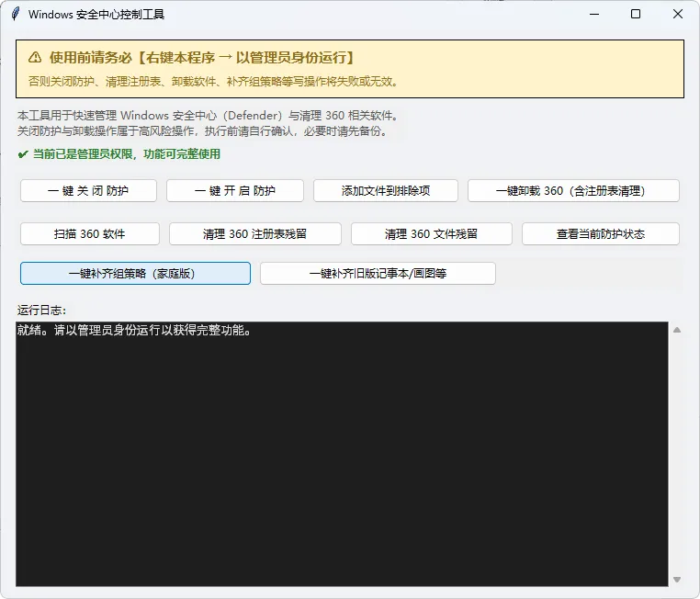
Task: Click the feather app icon in title bar
Action: [16, 14]
